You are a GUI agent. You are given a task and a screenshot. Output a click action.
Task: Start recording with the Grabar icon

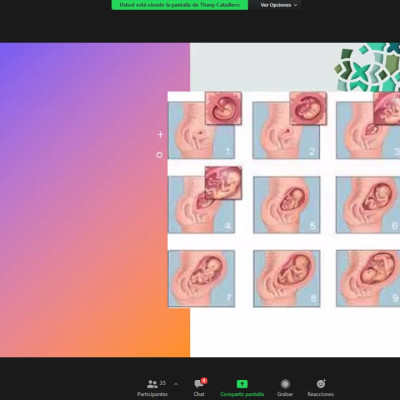pos(285,384)
